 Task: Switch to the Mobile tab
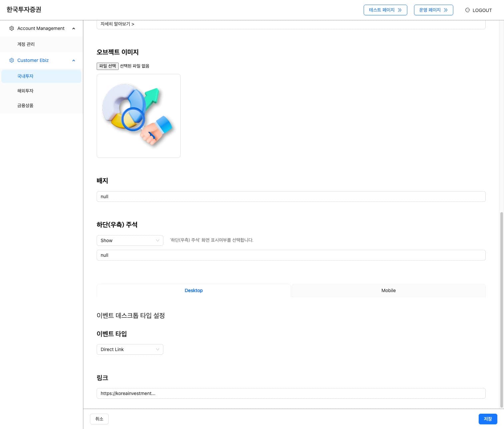pyautogui.click(x=388, y=290)
